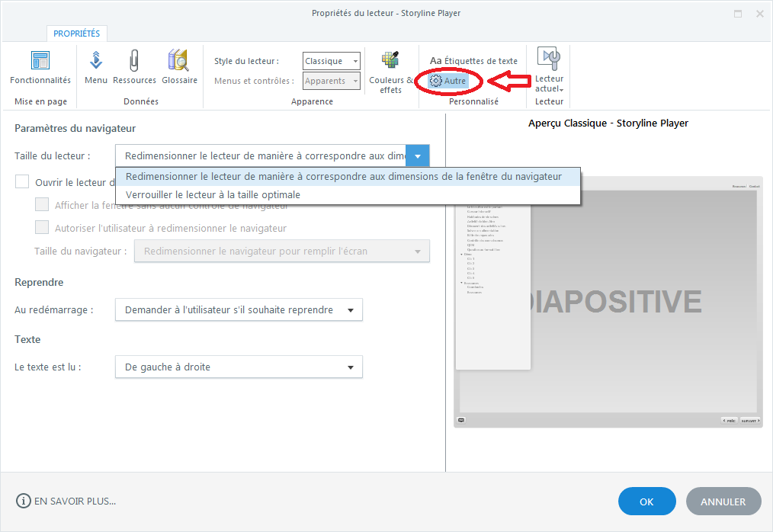Maximize the Propriétés du lecteur window
773x532 pixels.
738,14
